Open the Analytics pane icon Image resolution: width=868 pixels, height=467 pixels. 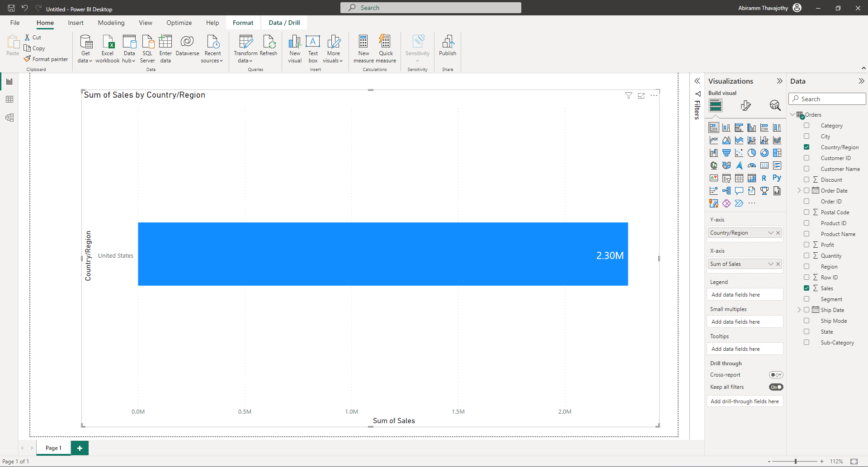(775, 105)
